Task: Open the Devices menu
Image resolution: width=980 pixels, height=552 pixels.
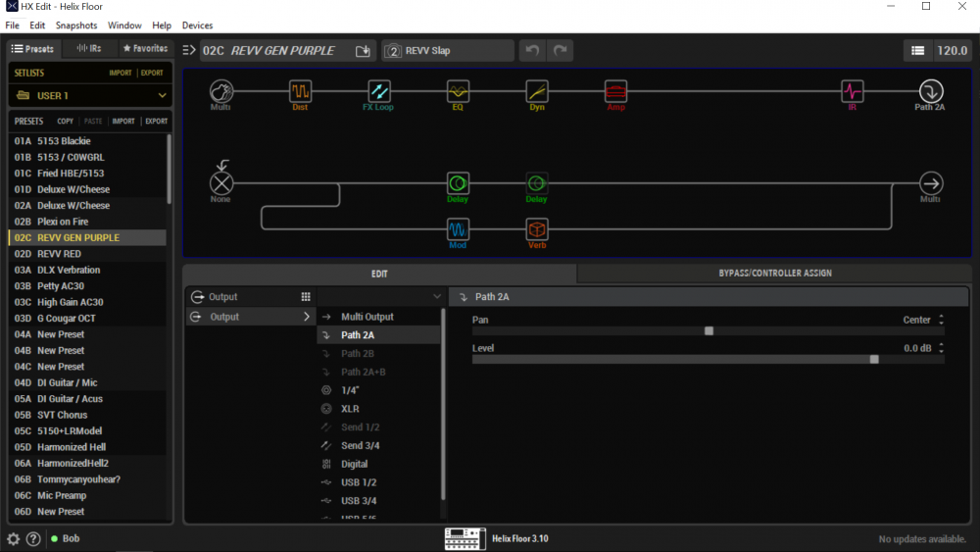Action: pos(198,25)
